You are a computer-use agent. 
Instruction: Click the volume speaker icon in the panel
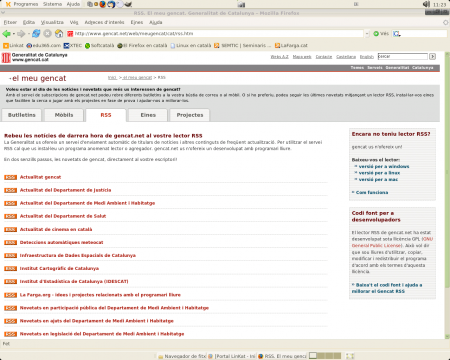pos(427,4)
